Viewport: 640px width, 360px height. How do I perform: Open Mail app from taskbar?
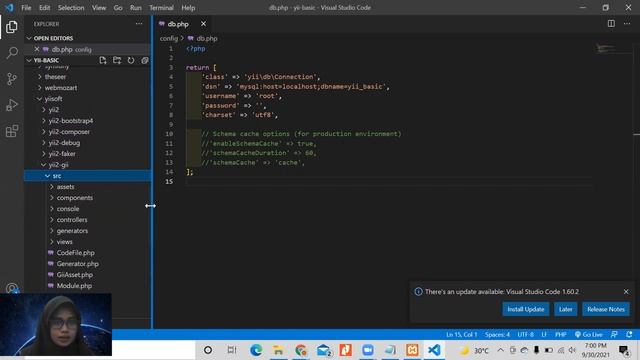pyautogui.click(x=323, y=350)
